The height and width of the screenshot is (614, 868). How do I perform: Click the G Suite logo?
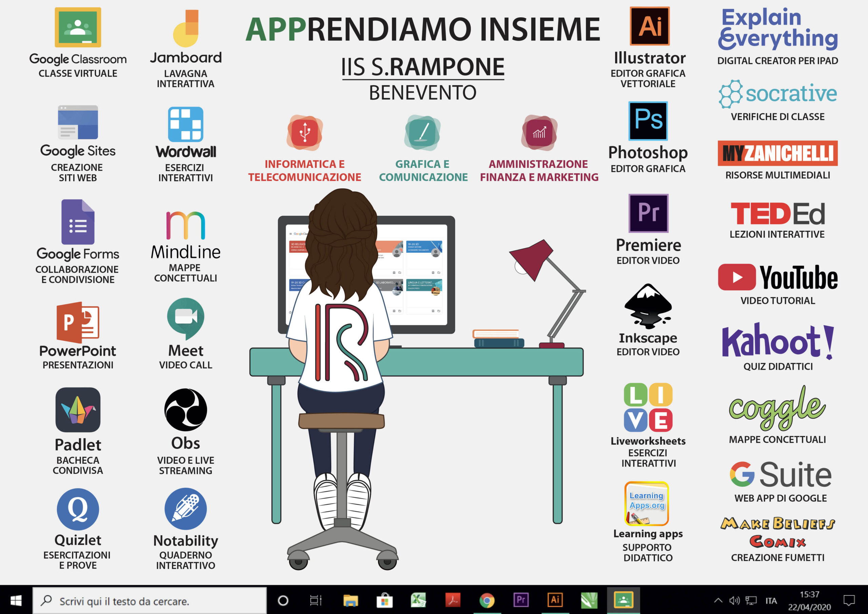[x=780, y=474]
